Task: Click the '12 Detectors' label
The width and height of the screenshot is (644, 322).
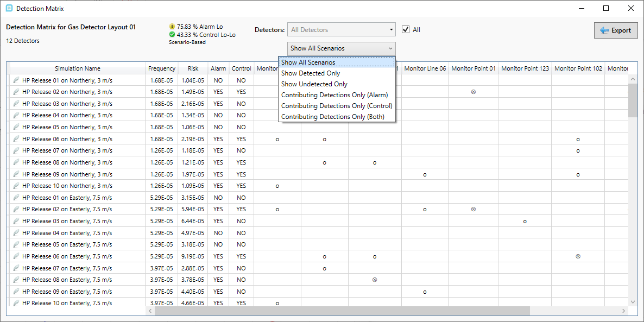Action: [23, 41]
